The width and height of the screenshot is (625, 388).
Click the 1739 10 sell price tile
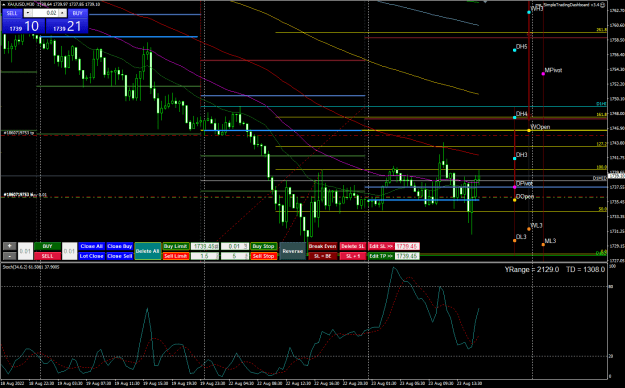point(24,26)
